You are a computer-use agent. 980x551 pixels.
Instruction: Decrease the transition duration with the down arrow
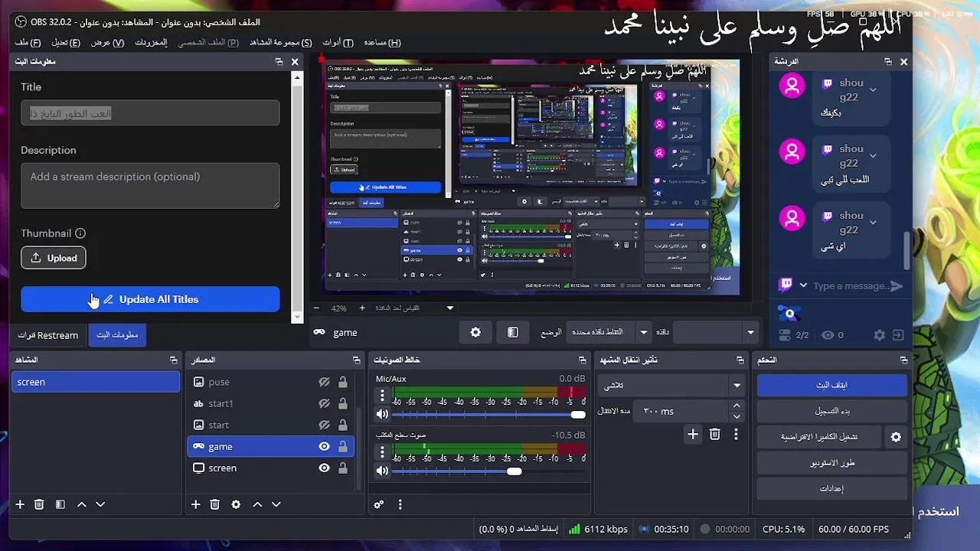click(737, 416)
